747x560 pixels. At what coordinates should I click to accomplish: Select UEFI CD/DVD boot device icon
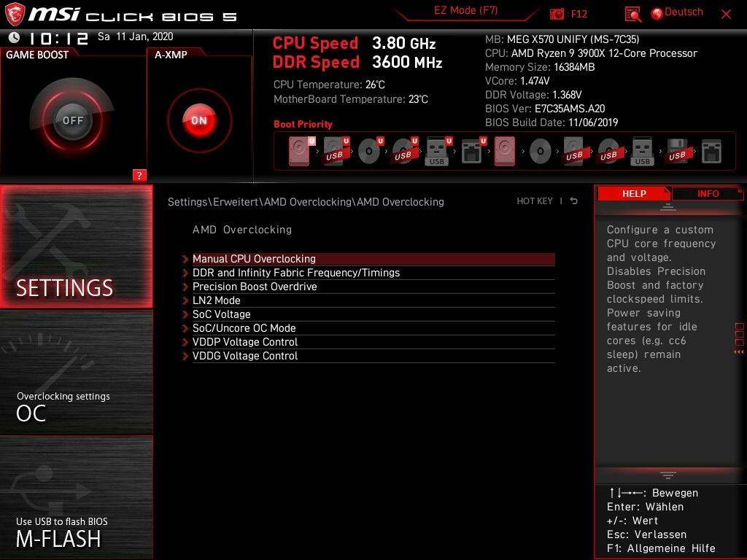371,151
